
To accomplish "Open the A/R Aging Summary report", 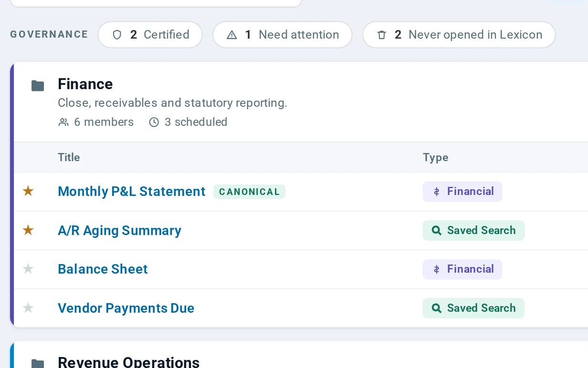I will (x=119, y=231).
